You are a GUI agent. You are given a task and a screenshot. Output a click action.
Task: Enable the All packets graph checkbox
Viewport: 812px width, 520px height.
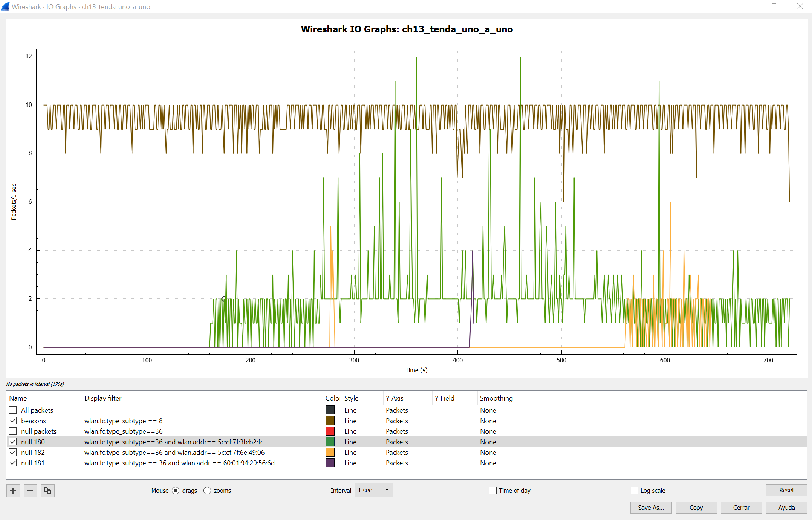click(x=13, y=410)
